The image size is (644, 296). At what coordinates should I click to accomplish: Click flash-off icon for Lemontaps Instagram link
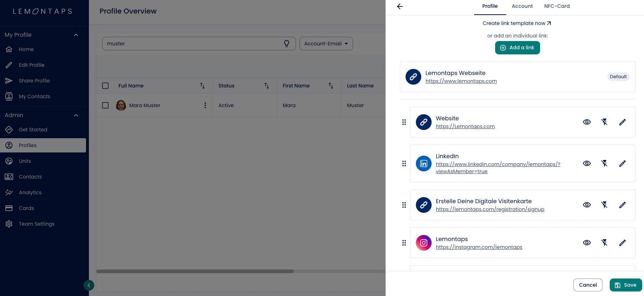click(x=604, y=243)
